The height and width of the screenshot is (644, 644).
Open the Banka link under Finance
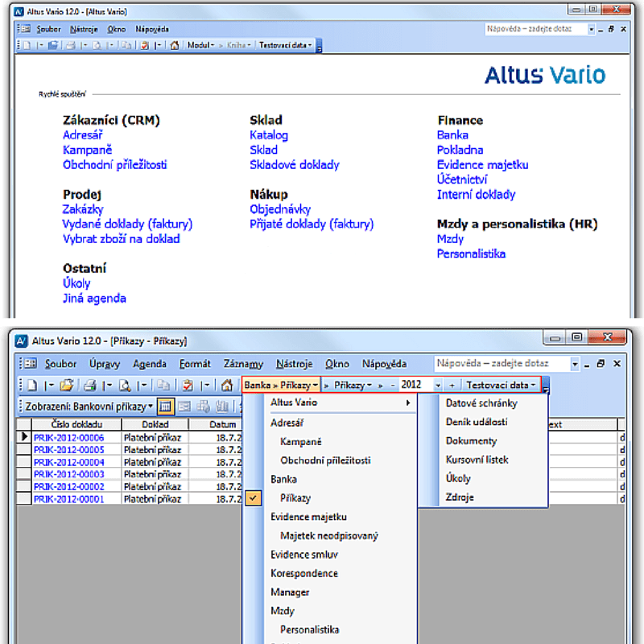pyautogui.click(x=452, y=135)
